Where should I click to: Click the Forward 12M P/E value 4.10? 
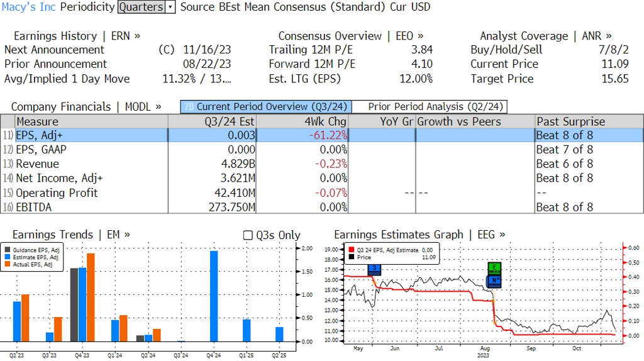pos(422,64)
